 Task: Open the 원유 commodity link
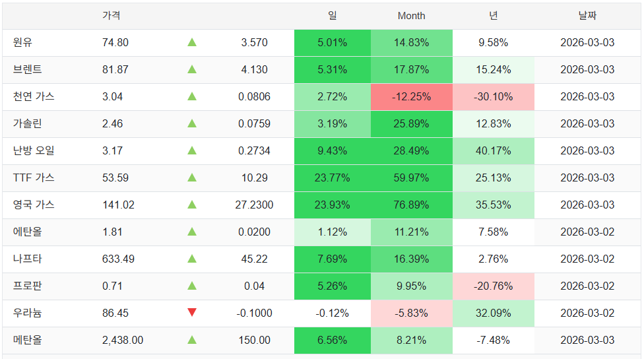(22, 42)
